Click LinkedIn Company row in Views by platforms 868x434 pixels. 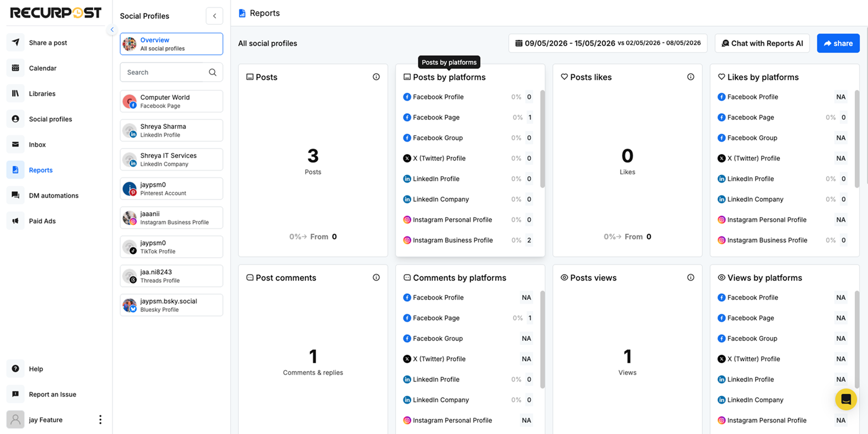pyautogui.click(x=783, y=400)
